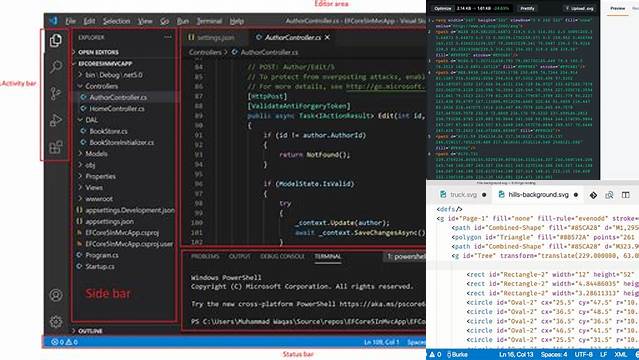Image resolution: width=639 pixels, height=360 pixels.
Task: Click the split editor icon in the light editor
Action: [x=626, y=195]
